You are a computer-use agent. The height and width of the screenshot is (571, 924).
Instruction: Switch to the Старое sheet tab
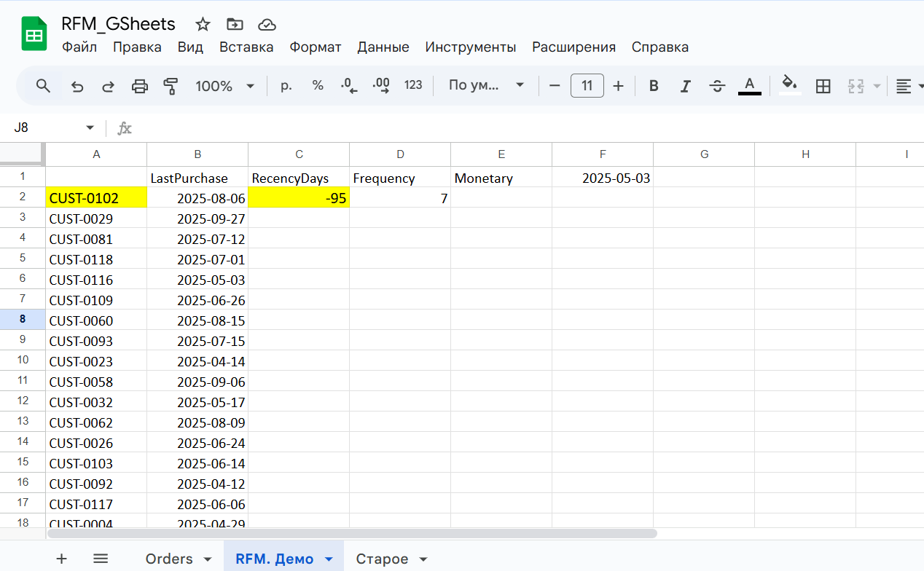(x=381, y=559)
